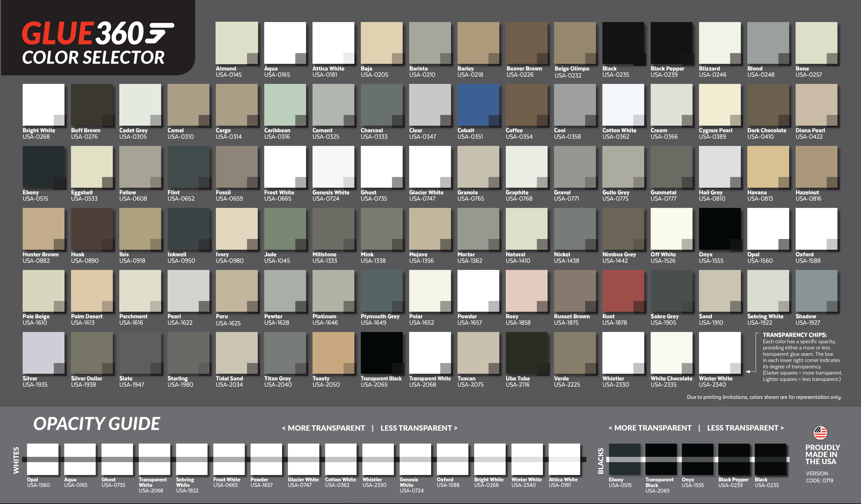Pick the Caribbean USA-0316 swatch
The height and width of the screenshot is (504, 861).
[x=285, y=105]
